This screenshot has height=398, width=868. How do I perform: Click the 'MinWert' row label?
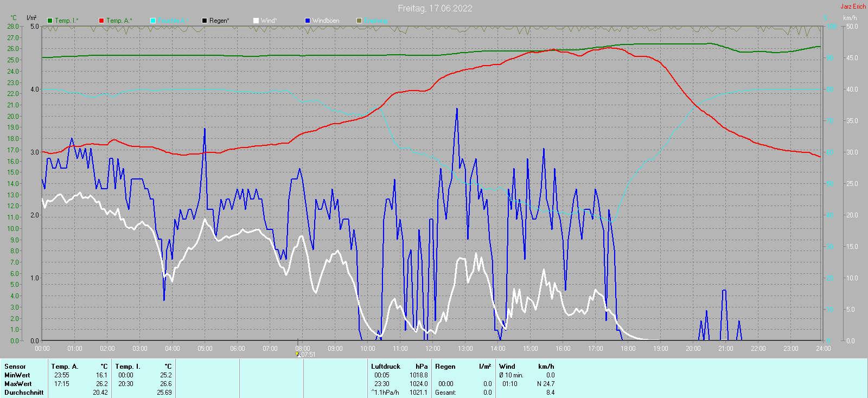(17, 375)
